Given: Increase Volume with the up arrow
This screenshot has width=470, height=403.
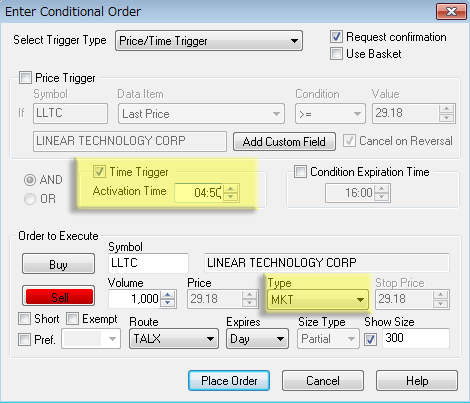Looking at the screenshot, I should point(168,294).
